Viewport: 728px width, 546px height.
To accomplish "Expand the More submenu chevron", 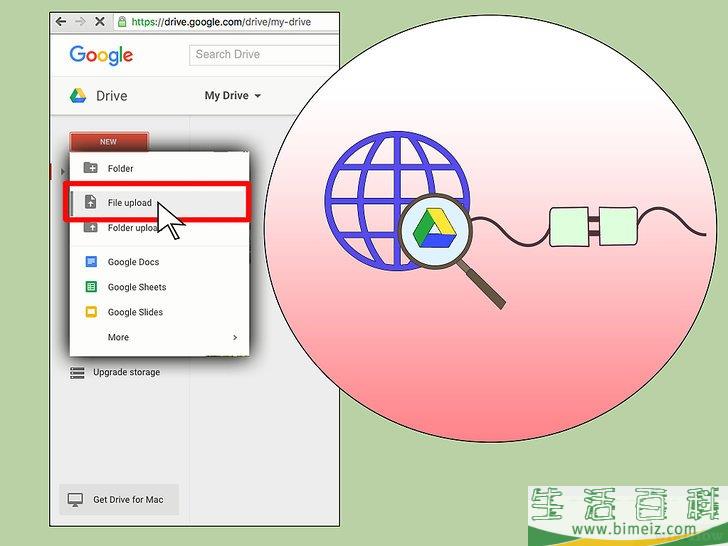I will 235,337.
